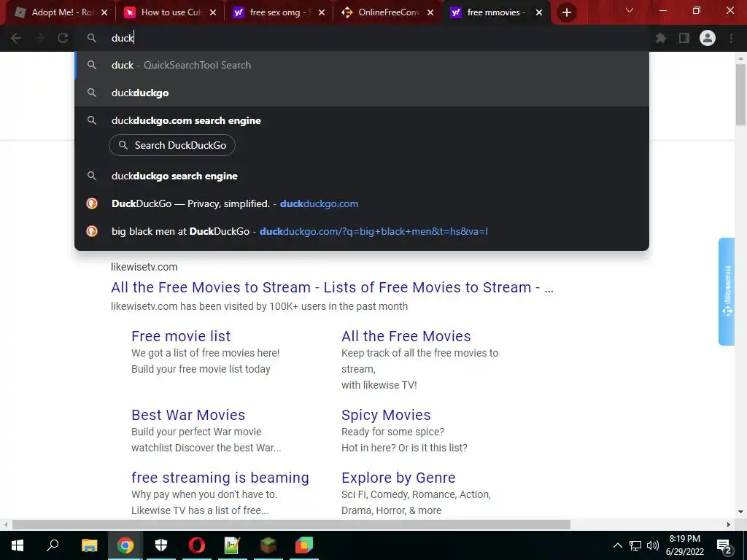747x560 pixels.
Task: Show hidden system tray icons
Action: pyautogui.click(x=617, y=545)
